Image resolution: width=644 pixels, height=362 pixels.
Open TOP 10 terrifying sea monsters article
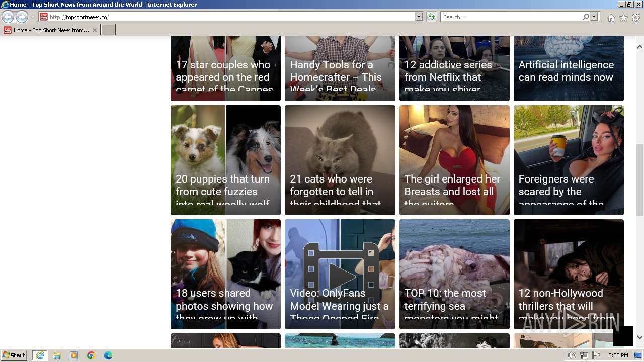[x=454, y=274]
